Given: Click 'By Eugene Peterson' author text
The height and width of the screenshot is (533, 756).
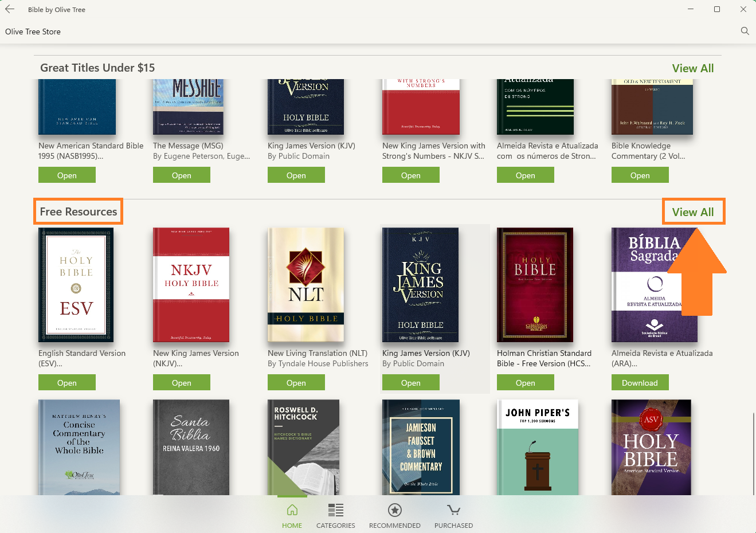Looking at the screenshot, I should 202,156.
